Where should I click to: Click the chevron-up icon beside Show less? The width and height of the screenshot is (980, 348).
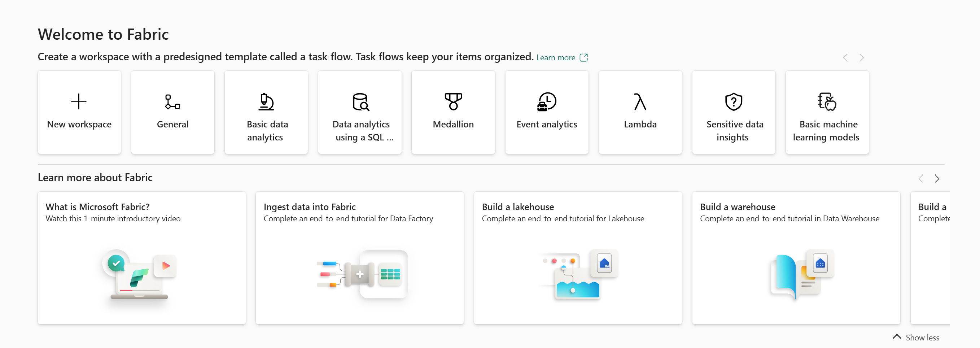(x=897, y=337)
